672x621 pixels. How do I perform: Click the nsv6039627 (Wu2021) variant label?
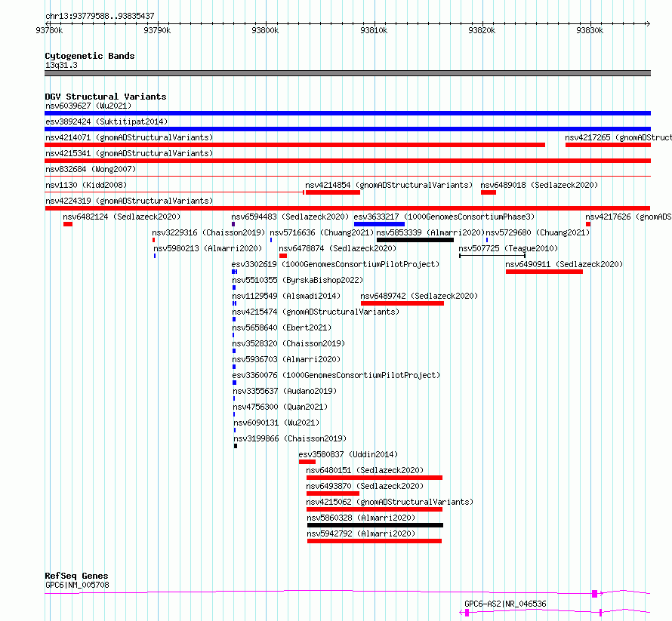[88, 106]
